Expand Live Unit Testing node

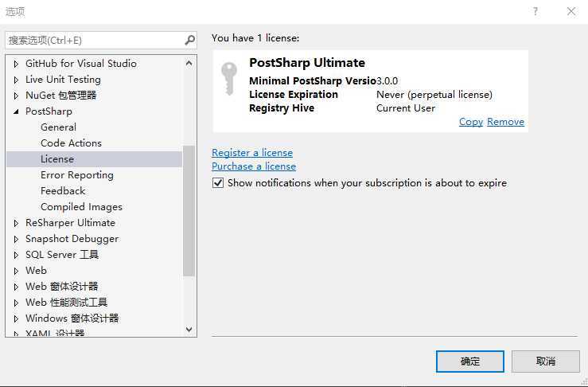pos(16,80)
